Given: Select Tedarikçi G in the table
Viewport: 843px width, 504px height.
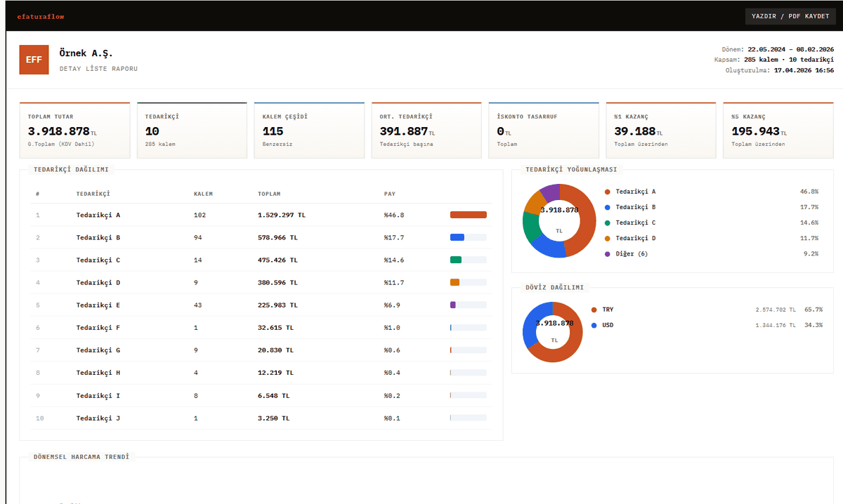Looking at the screenshot, I should pyautogui.click(x=98, y=350).
